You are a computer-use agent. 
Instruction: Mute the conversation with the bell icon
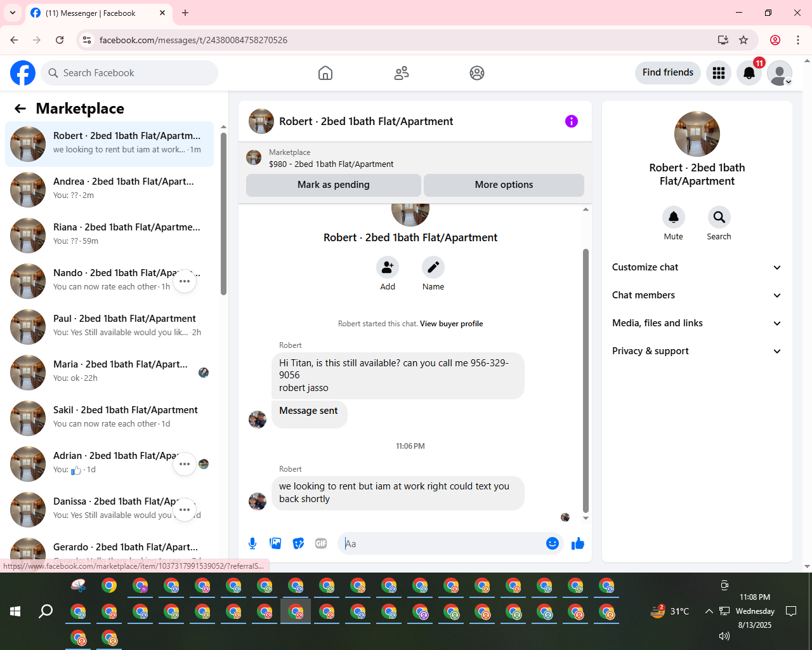(x=674, y=217)
